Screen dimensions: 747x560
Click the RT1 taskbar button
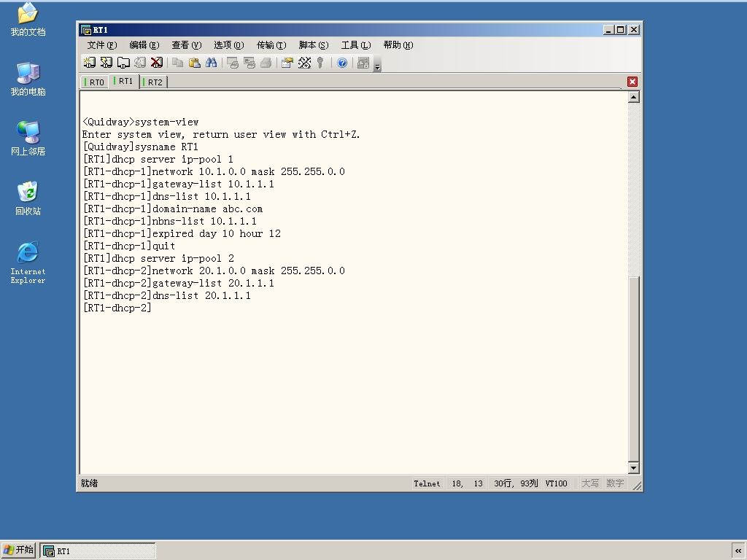click(x=98, y=551)
